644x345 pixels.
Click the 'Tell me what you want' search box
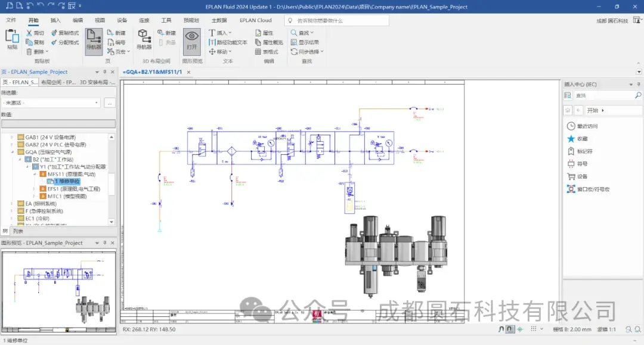tap(337, 20)
